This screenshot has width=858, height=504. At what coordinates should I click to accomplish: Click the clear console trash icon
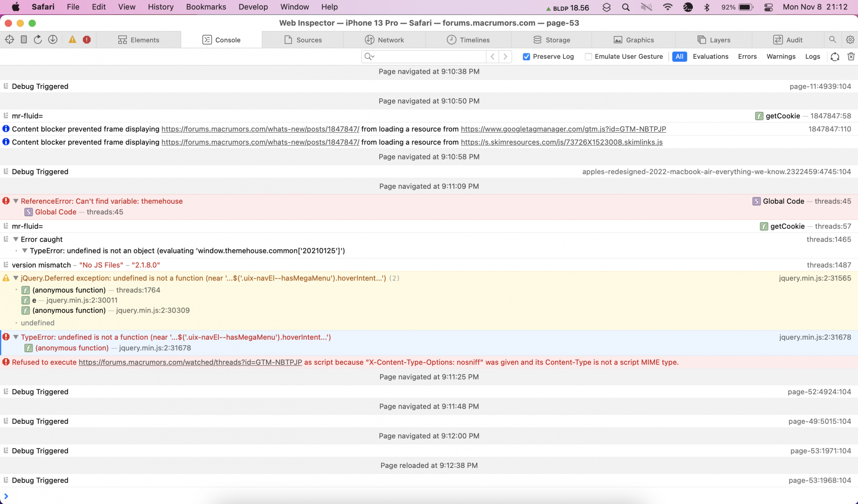(x=851, y=57)
